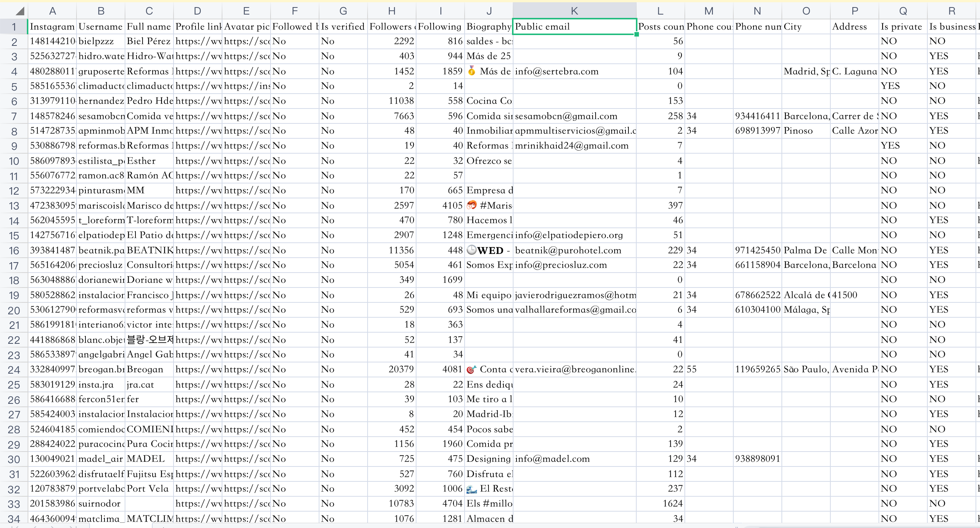Select column A header
The height and width of the screenshot is (528, 980).
point(52,11)
